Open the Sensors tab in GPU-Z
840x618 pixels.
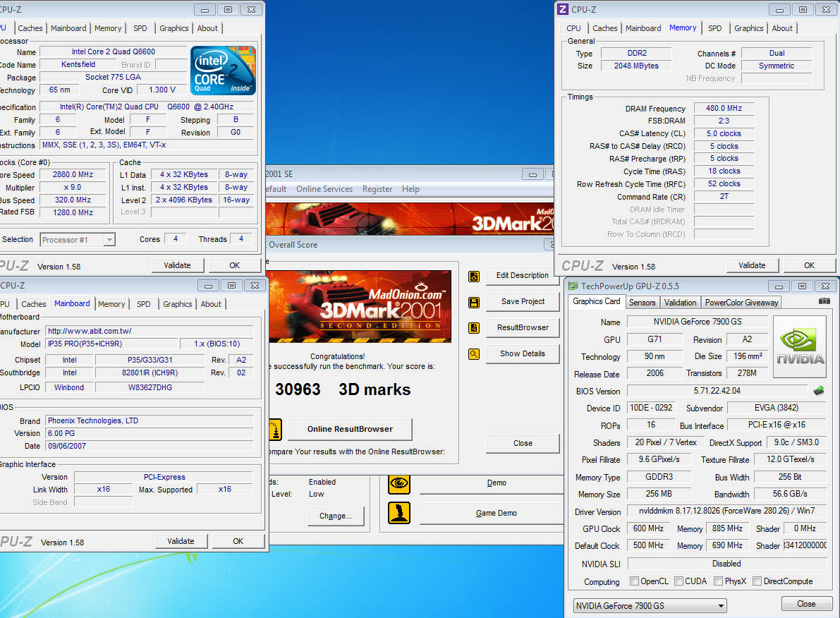(642, 303)
